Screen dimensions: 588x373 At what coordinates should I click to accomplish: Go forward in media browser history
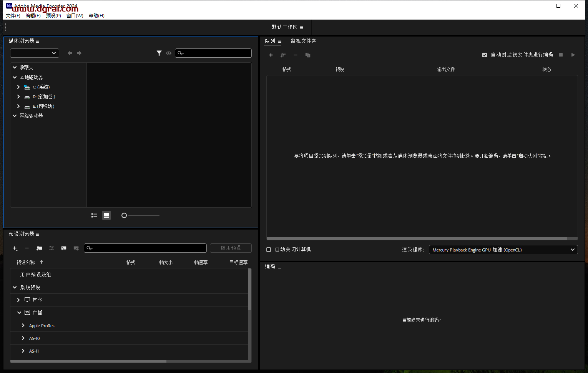pos(79,53)
